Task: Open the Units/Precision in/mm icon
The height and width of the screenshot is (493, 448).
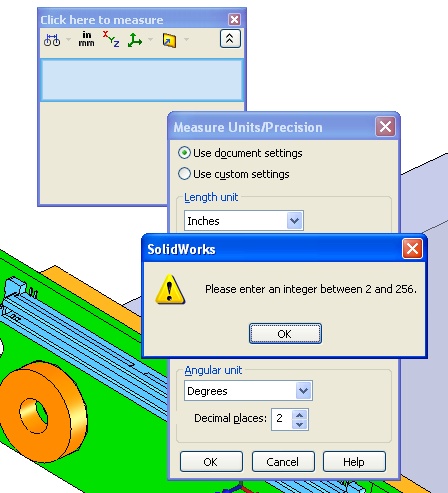Action: tap(86, 39)
